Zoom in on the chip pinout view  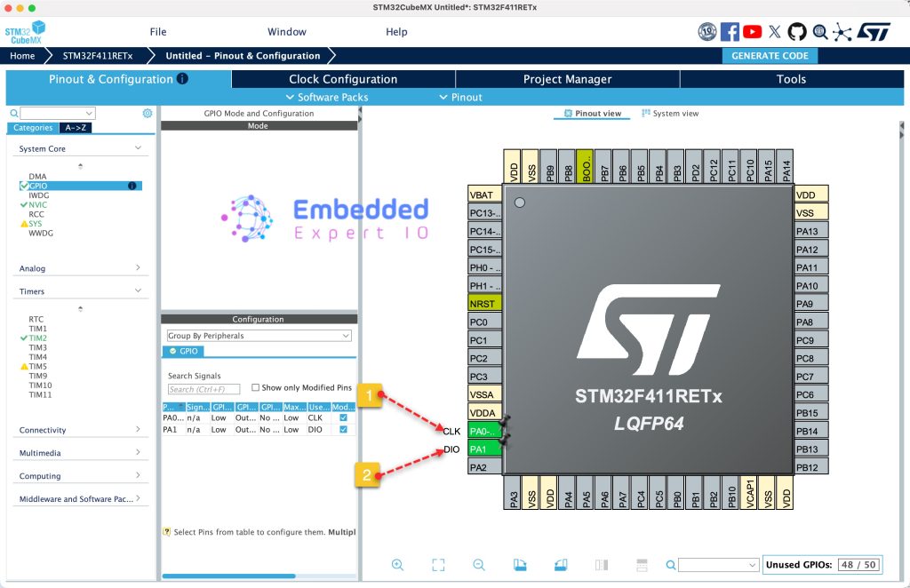tap(397, 565)
